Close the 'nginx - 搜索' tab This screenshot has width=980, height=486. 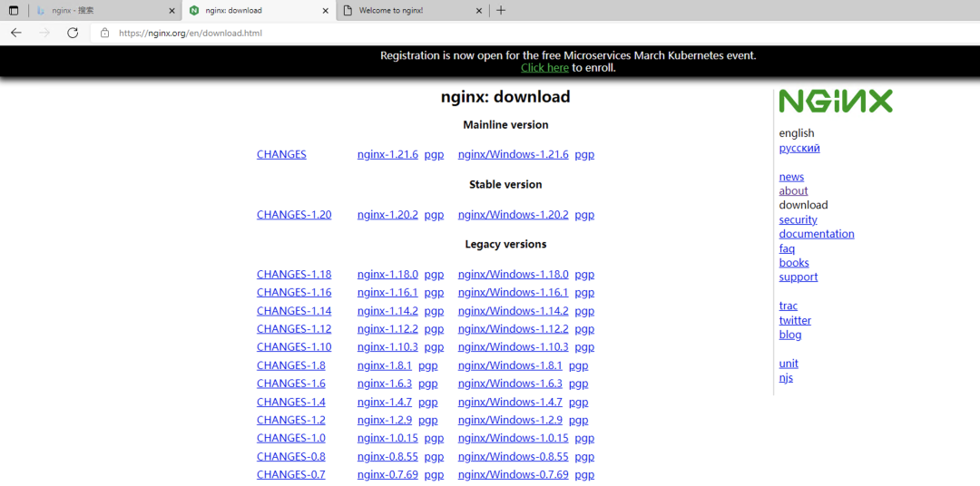[171, 11]
